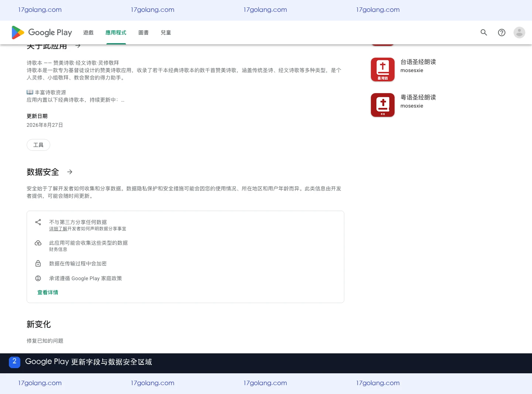Click the 丰富诗歌资源 line

[x=46, y=92]
